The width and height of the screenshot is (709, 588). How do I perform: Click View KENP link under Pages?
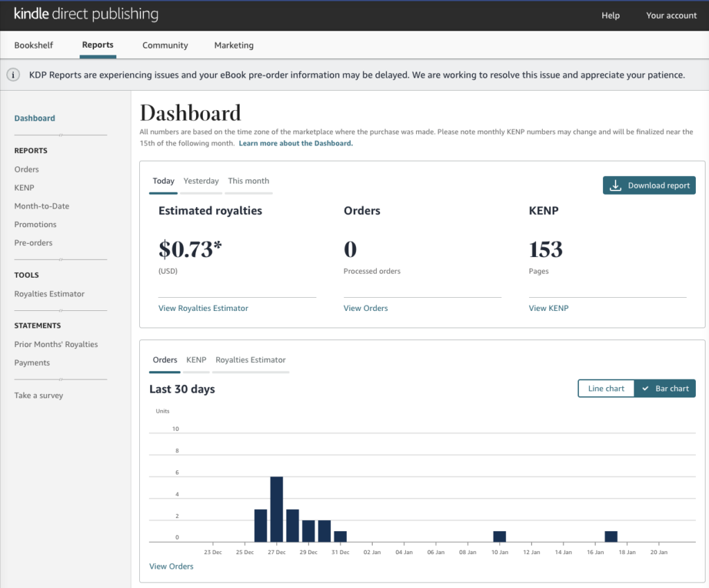point(548,308)
